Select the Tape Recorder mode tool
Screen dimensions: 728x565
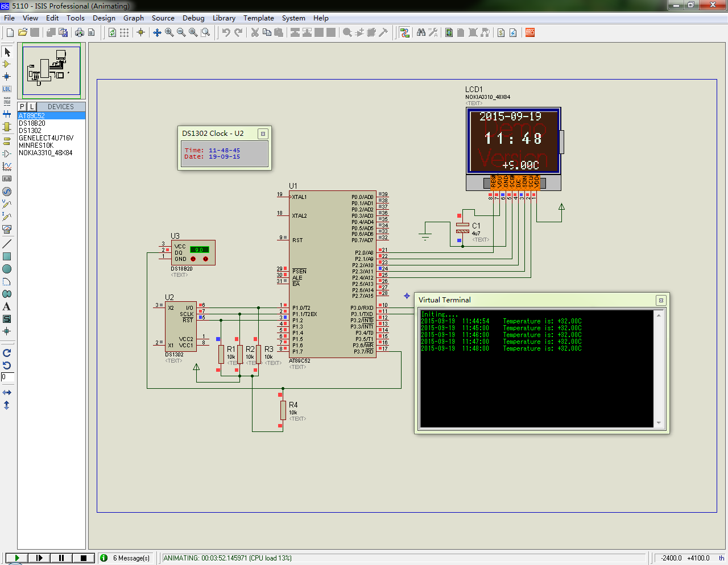(x=7, y=178)
